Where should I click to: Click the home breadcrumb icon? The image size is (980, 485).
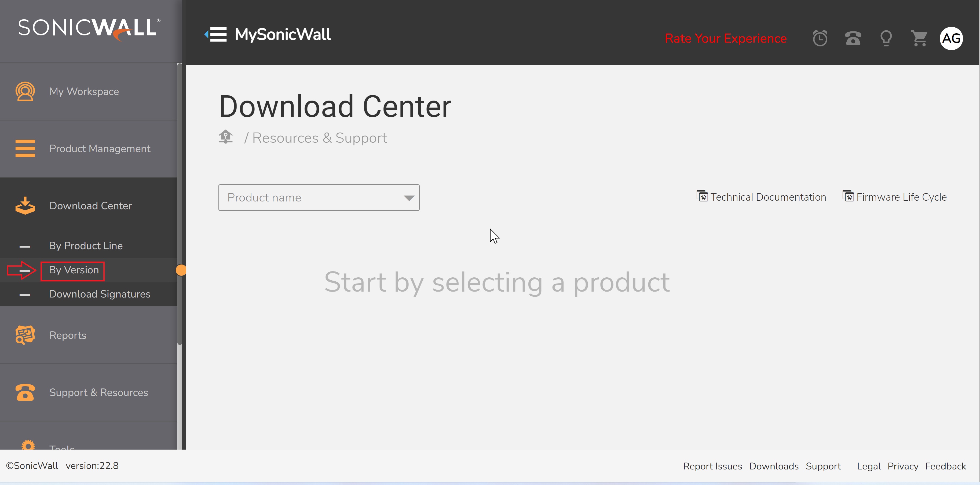226,137
